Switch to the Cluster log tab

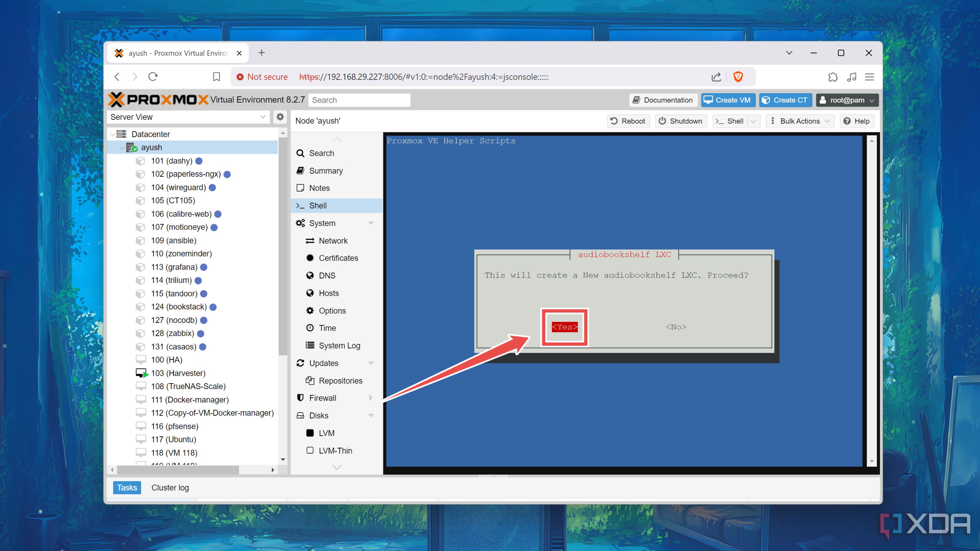pyautogui.click(x=170, y=487)
